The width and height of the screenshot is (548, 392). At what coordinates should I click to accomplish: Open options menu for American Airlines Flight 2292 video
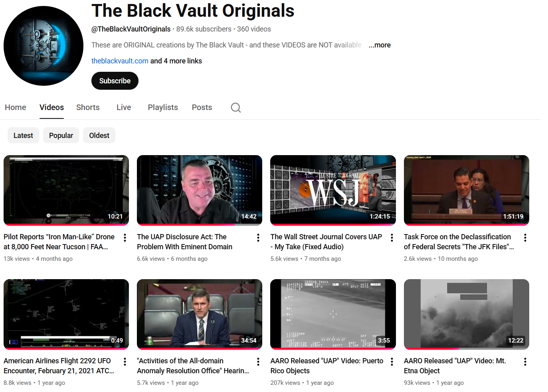click(x=125, y=362)
